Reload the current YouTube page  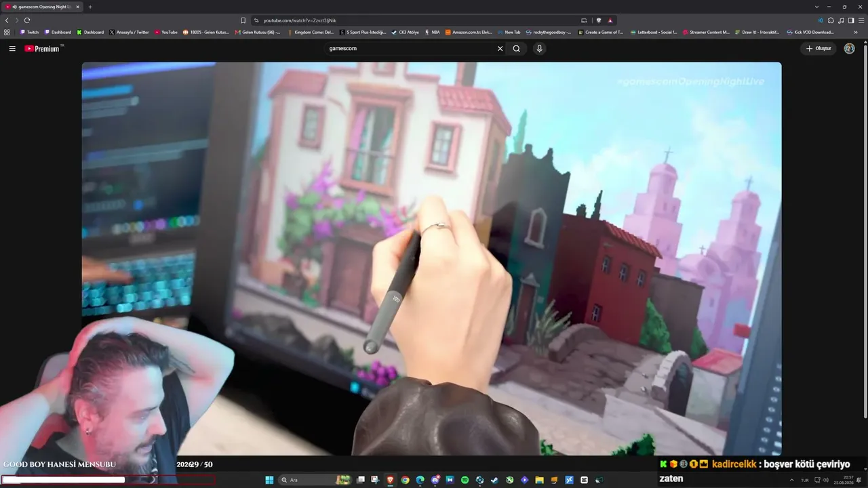tap(27, 20)
